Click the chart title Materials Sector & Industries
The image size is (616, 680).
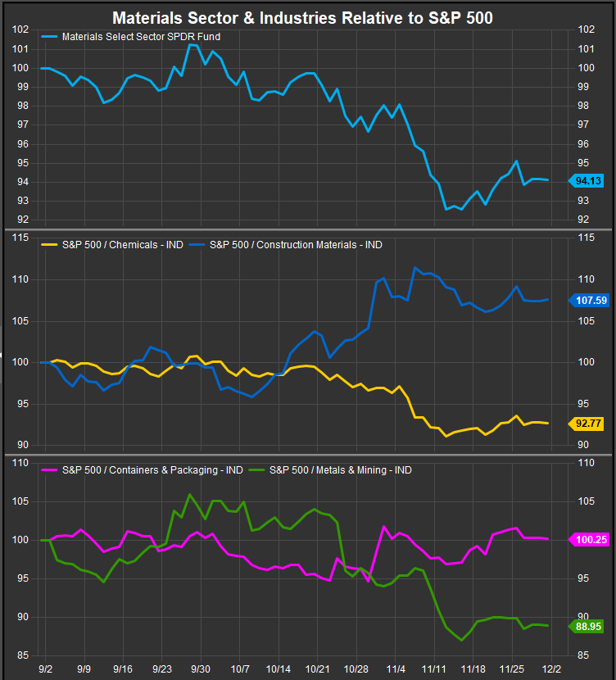[x=302, y=18]
